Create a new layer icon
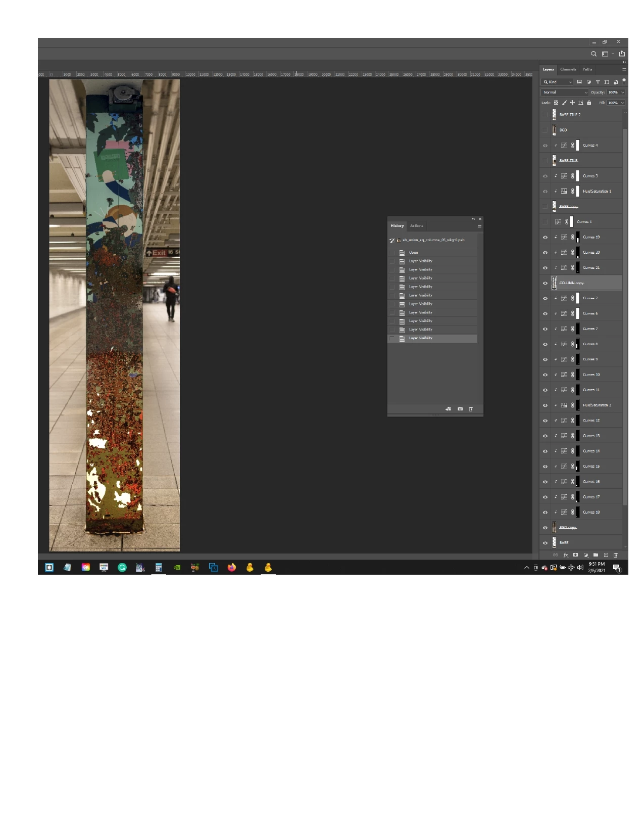The width and height of the screenshot is (644, 834). click(606, 555)
